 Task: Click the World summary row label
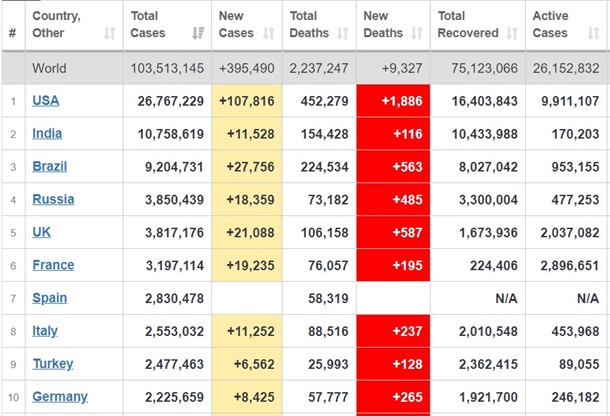[x=50, y=68]
